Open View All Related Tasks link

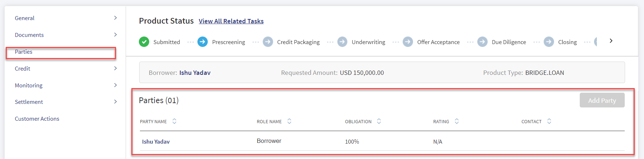(x=231, y=21)
